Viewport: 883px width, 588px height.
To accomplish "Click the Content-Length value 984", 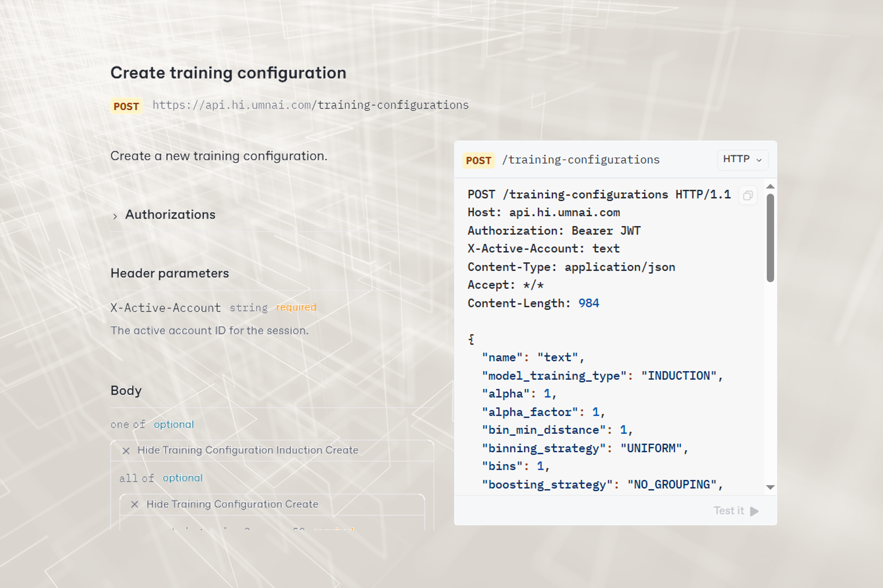I will [588, 303].
